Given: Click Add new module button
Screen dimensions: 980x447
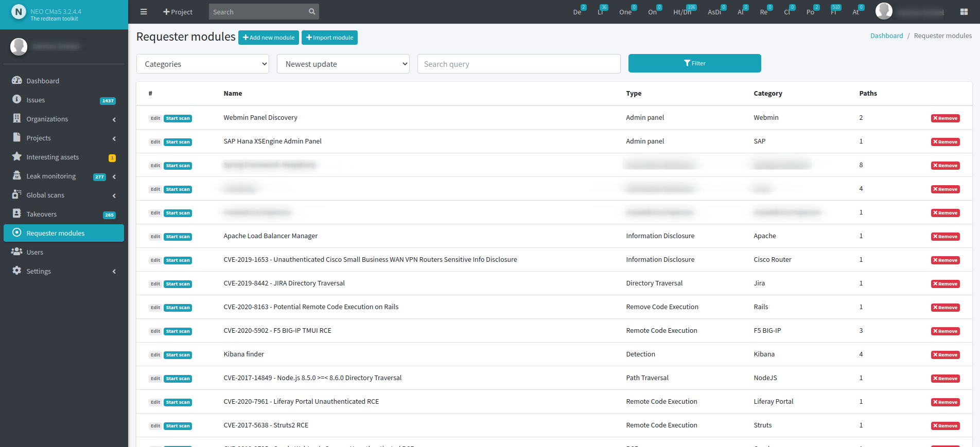Looking at the screenshot, I should click(x=269, y=38).
